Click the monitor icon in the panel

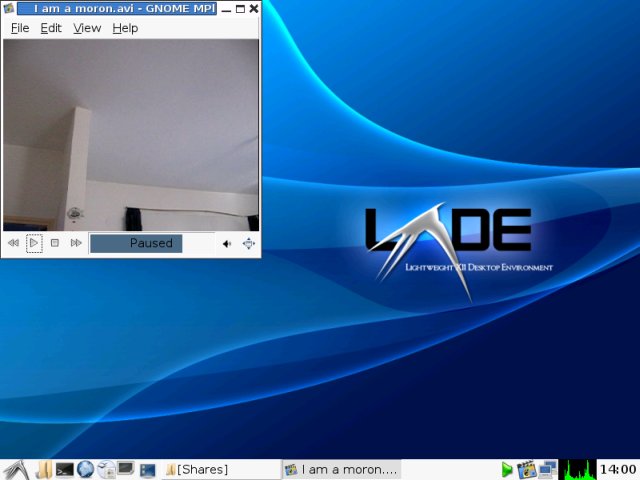point(126,469)
